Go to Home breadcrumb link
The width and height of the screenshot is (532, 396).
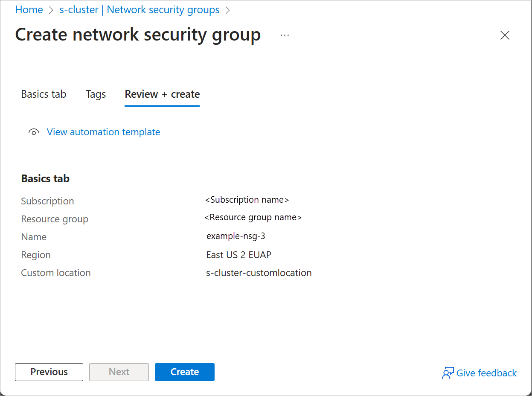point(29,10)
